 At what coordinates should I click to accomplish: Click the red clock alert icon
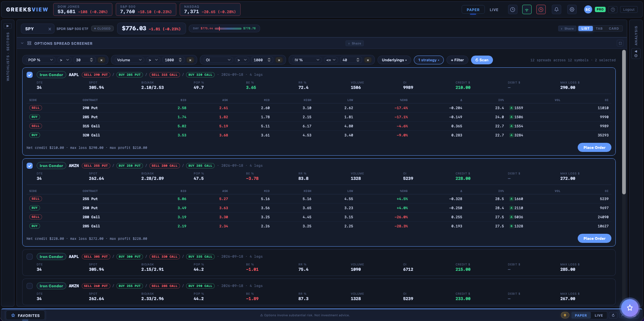coord(541,10)
